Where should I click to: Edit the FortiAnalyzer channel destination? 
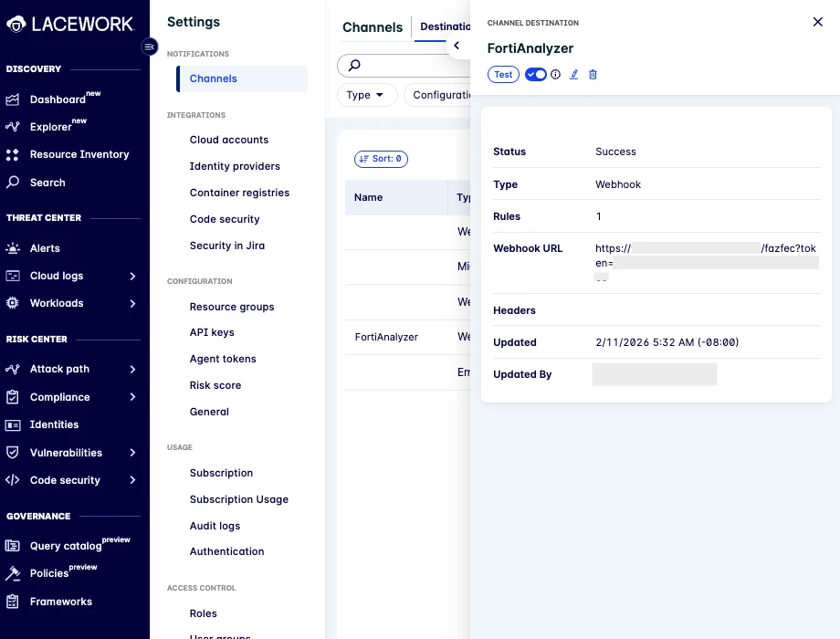point(573,75)
